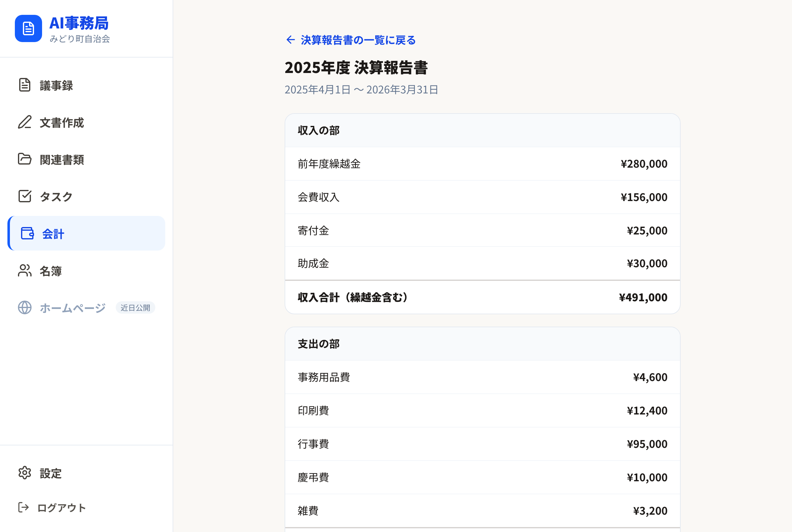The image size is (792, 532).
Task: Click the amount ¥4,600
Action: pyautogui.click(x=650, y=377)
